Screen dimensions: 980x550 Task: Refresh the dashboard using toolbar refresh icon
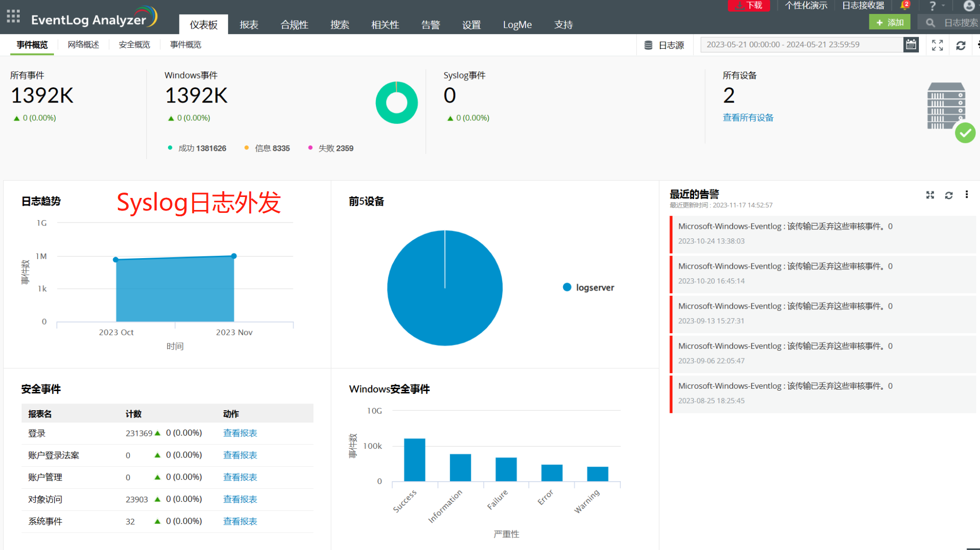[961, 45]
